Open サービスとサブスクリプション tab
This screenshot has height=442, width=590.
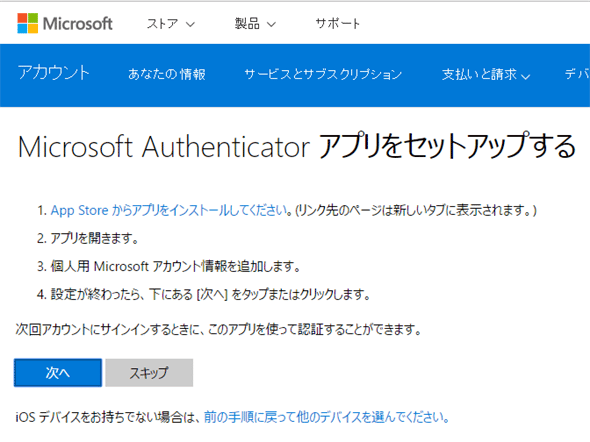pyautogui.click(x=323, y=74)
